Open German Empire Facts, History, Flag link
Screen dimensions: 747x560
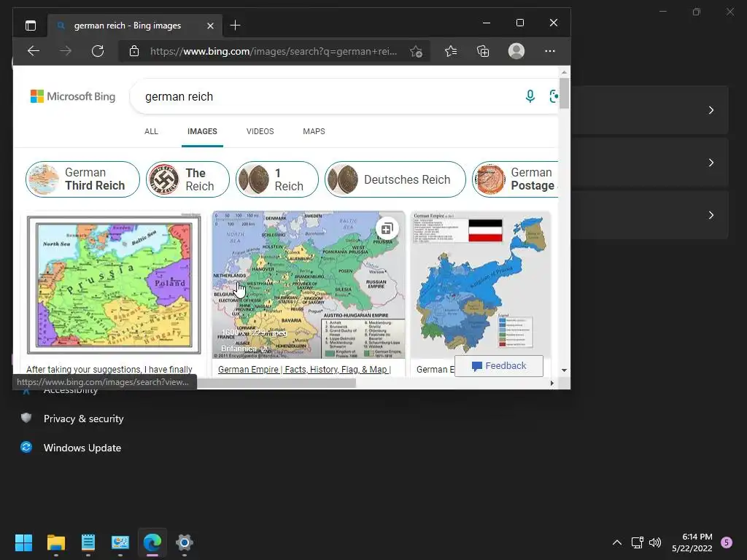(x=304, y=370)
